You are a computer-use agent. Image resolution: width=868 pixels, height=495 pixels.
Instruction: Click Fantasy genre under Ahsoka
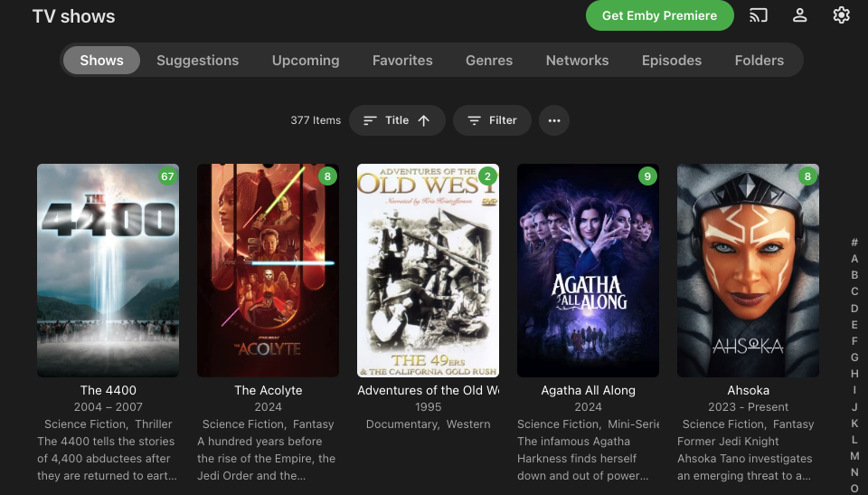(x=793, y=424)
